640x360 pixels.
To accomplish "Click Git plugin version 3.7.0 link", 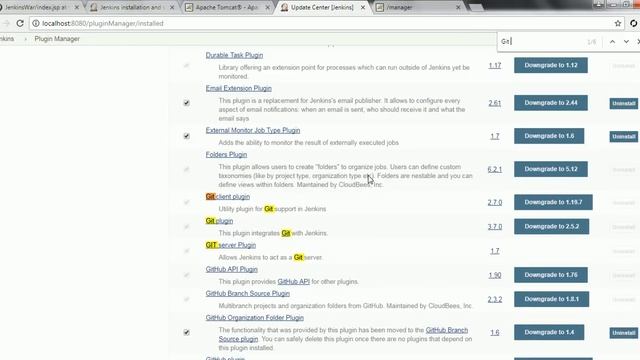I will click(495, 227).
